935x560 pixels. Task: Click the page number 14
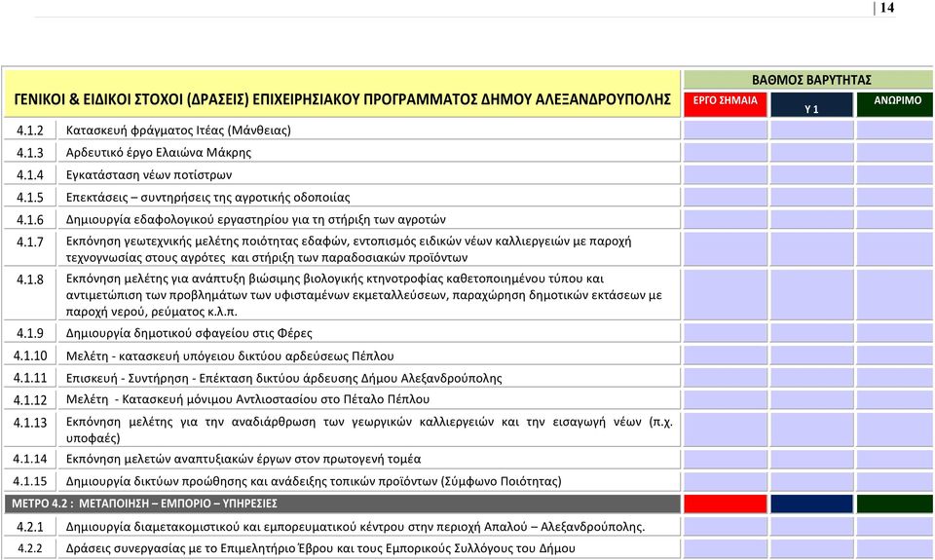(886, 8)
